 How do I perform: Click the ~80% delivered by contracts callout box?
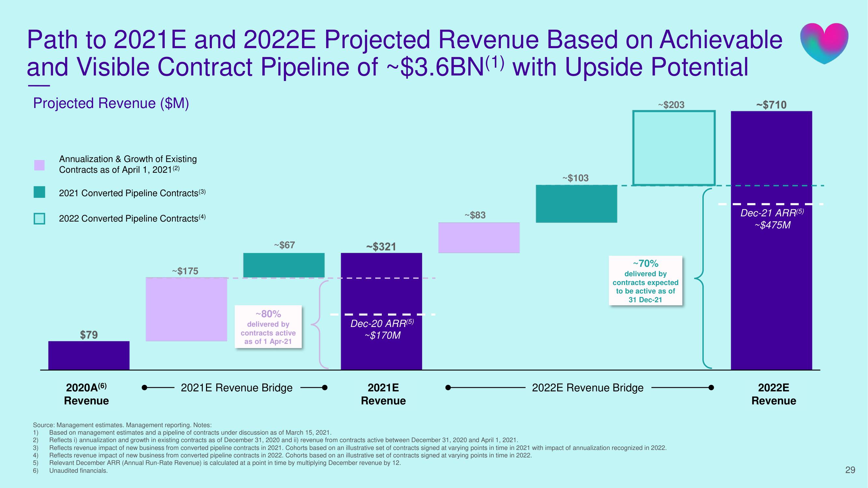[x=268, y=327]
